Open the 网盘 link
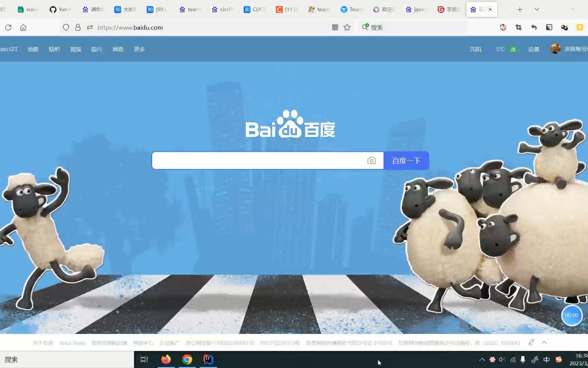The height and width of the screenshot is (368, 588). (118, 49)
